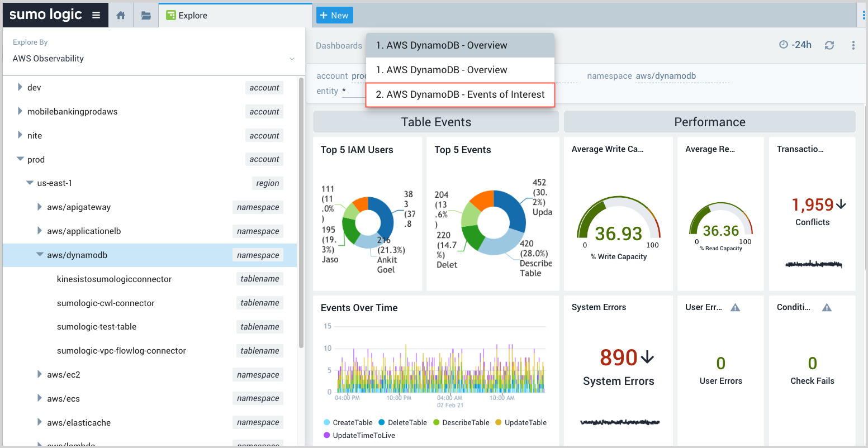Choose 2. AWS DynamoDB - Events of Interest
The width and height of the screenshot is (868, 448).
point(460,94)
